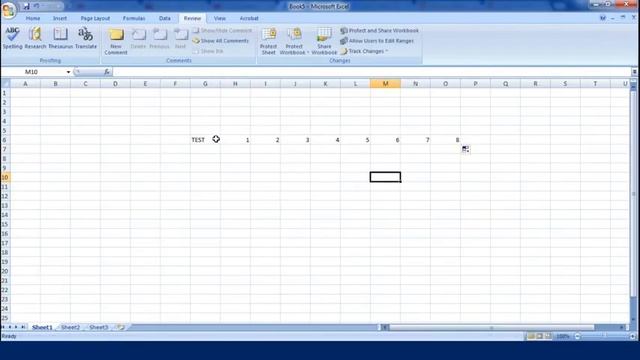Select the Sheet1 tab
This screenshot has height=360, width=640.
coord(42,327)
